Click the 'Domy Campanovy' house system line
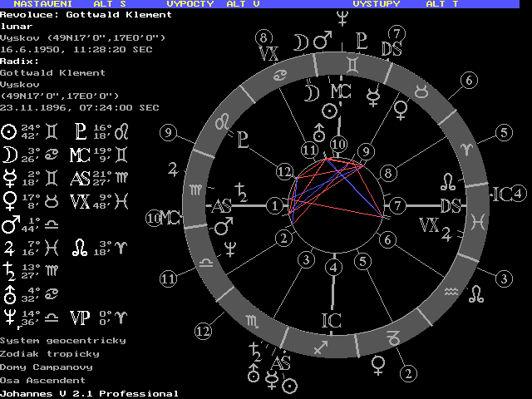 [x=47, y=367]
